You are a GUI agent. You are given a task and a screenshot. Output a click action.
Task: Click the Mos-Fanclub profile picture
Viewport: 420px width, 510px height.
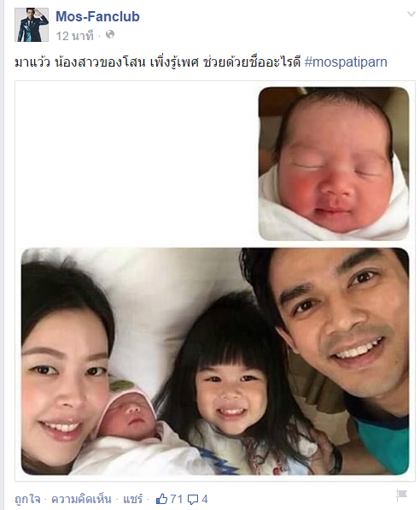(32, 25)
